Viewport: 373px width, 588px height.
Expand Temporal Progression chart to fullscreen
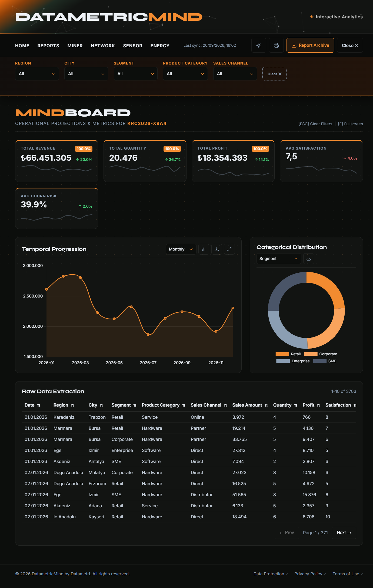tap(229, 249)
